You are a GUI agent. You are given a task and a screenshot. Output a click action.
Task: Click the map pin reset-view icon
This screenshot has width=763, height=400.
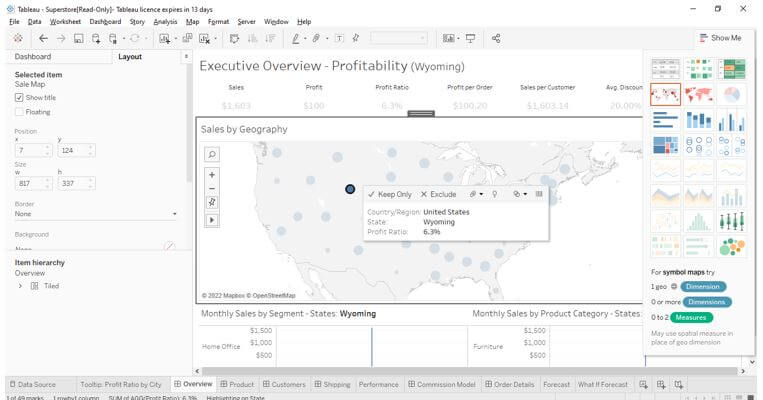[x=212, y=202]
